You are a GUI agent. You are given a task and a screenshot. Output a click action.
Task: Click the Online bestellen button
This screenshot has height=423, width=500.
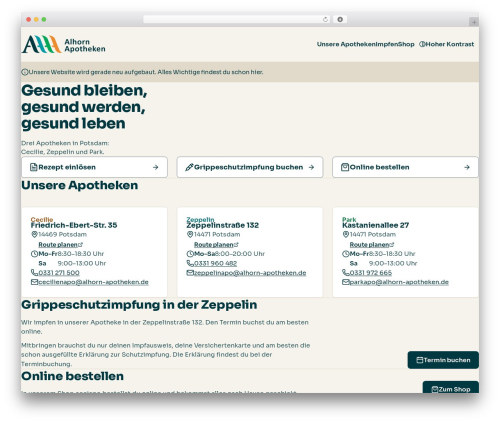pyautogui.click(x=405, y=167)
